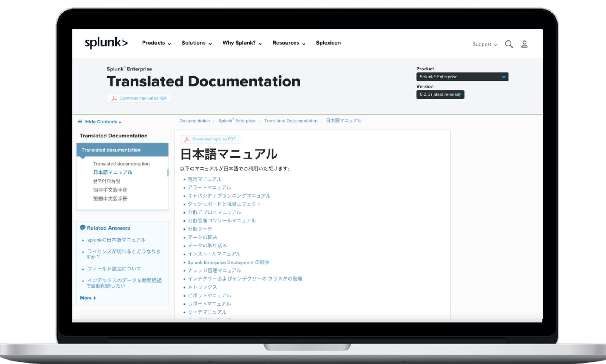Open インストールマニュアル link
Screen dimensions: 606x364
pyautogui.click(x=214, y=254)
